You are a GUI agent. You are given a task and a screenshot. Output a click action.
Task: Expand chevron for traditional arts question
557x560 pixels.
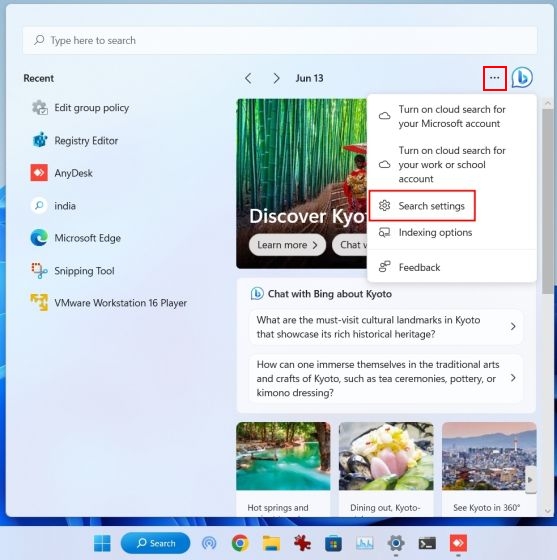(x=513, y=378)
